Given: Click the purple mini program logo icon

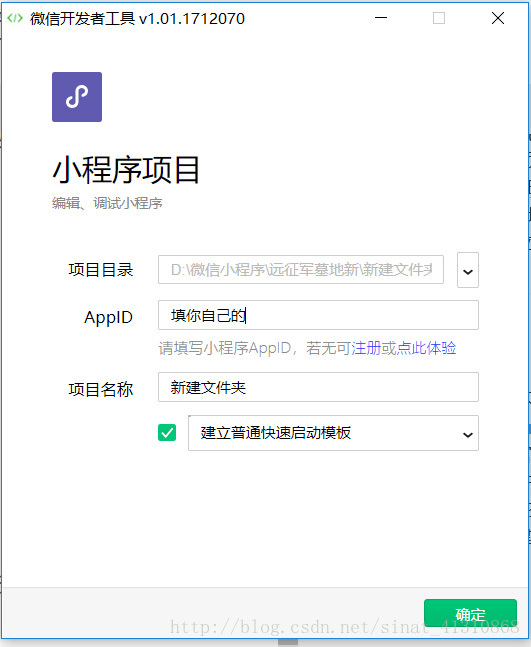Looking at the screenshot, I should point(77,97).
